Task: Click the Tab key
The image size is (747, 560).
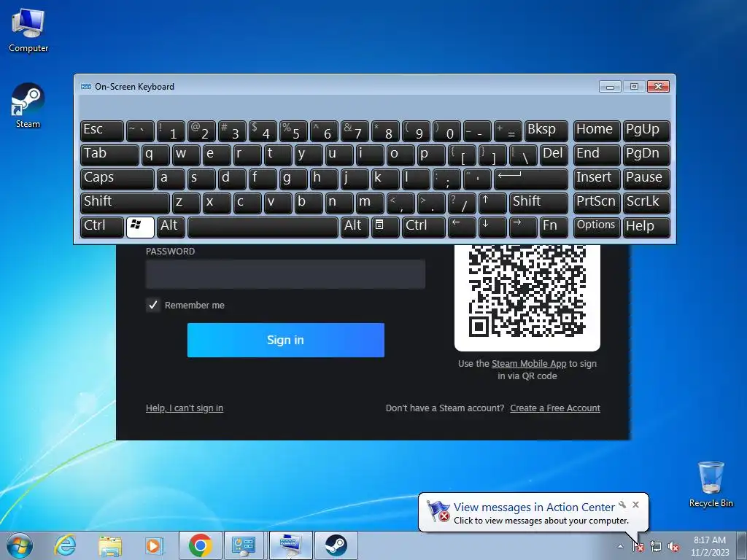Action: [x=109, y=155]
